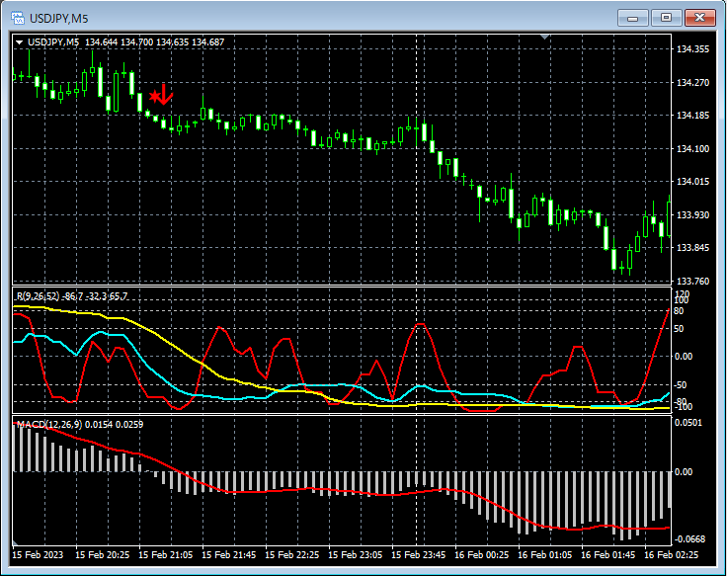The width and height of the screenshot is (728, 576).
Task: Click the 16 Feb 02:25 time label
Action: pyautogui.click(x=672, y=555)
